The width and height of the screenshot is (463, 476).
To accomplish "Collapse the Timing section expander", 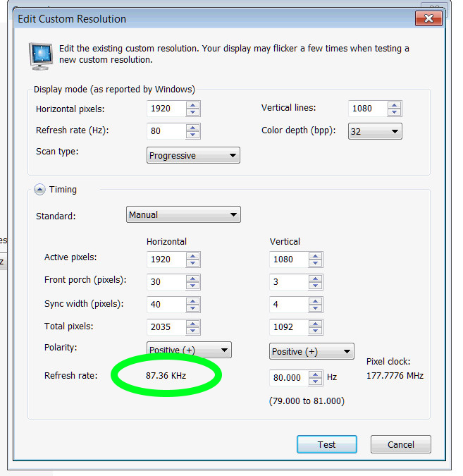I will [x=39, y=190].
